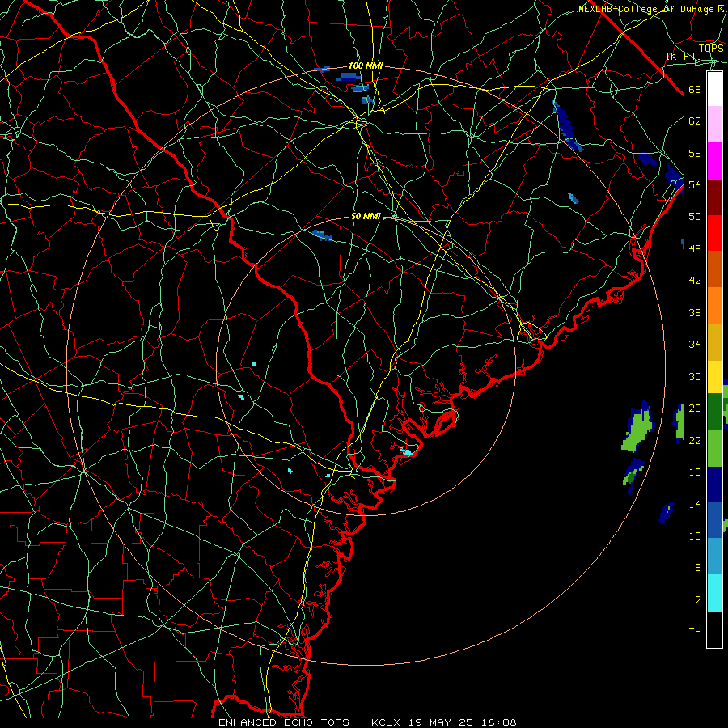Viewport: 728px width, 728px height.
Task: Click the navy legend swatch
Action: (714, 485)
